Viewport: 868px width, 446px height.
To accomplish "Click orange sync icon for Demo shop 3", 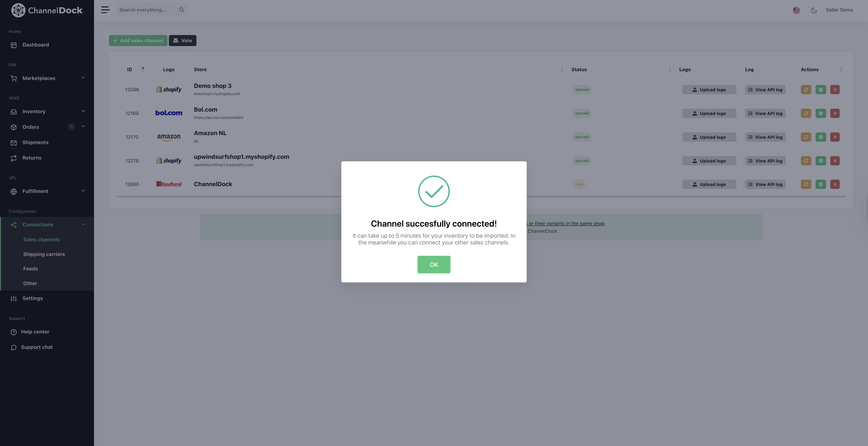I will 806,90.
